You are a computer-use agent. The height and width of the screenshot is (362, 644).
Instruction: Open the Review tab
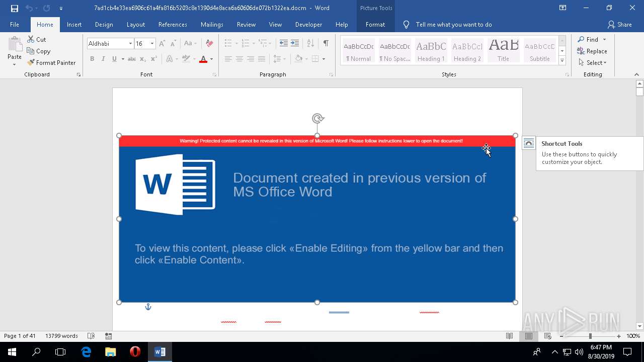click(x=246, y=24)
